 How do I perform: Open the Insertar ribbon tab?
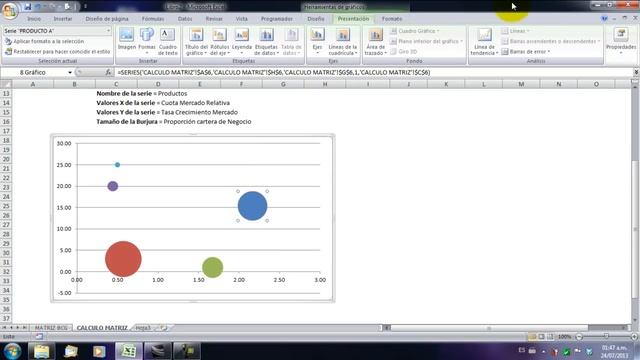pyautogui.click(x=63, y=19)
